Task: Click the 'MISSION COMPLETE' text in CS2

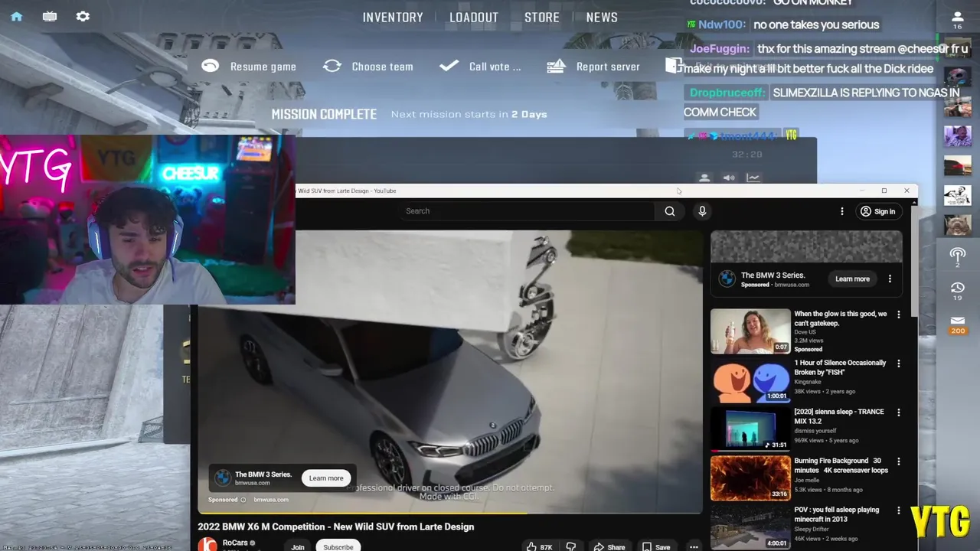Action: [324, 114]
